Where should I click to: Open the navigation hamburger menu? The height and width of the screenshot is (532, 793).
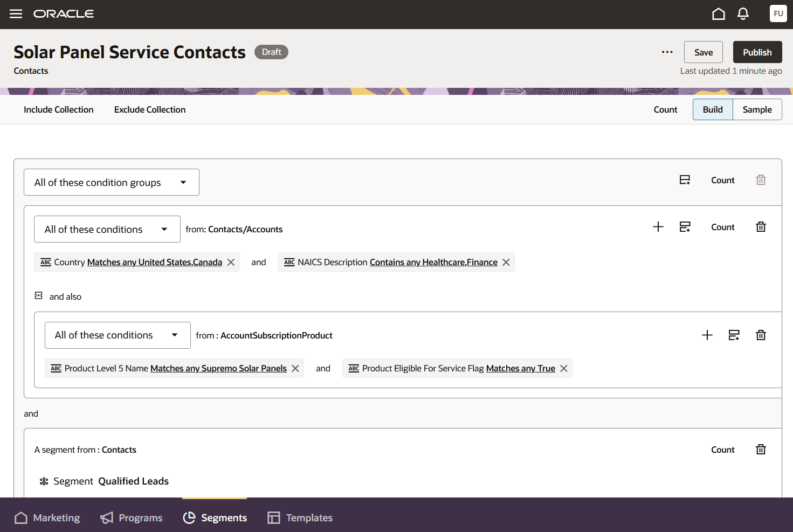click(16, 13)
